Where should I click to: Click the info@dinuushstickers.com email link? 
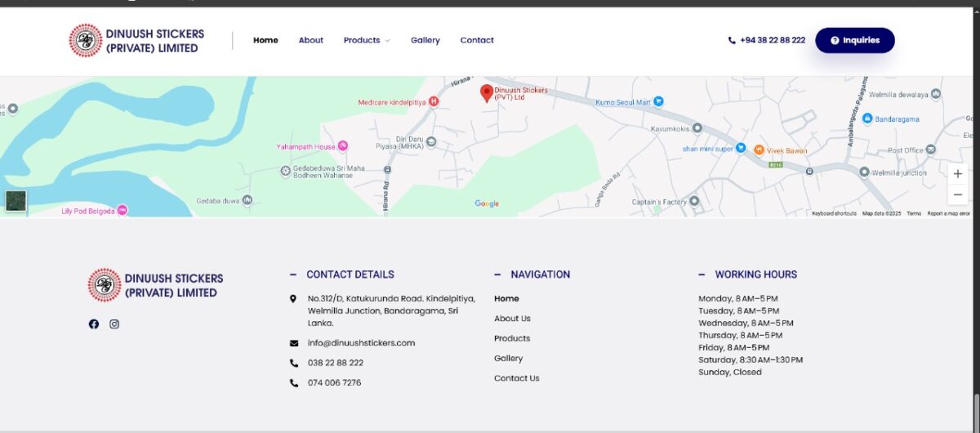click(361, 343)
